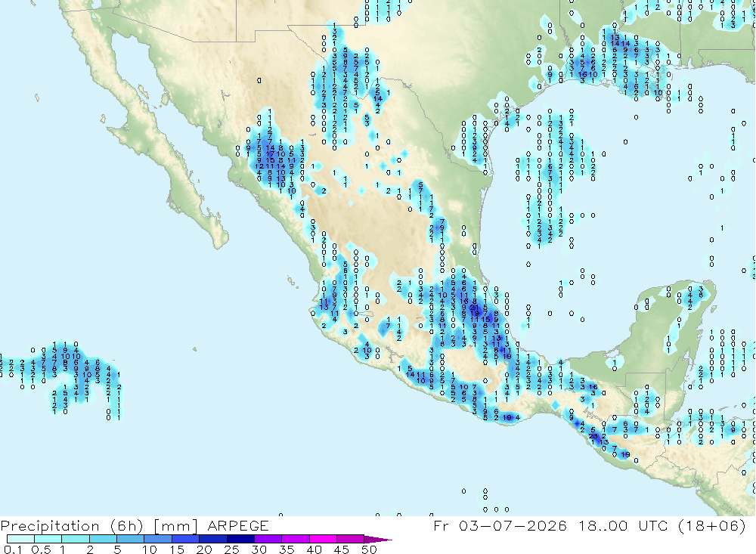Click the '(18+06)' forecast offset text

coord(711,525)
